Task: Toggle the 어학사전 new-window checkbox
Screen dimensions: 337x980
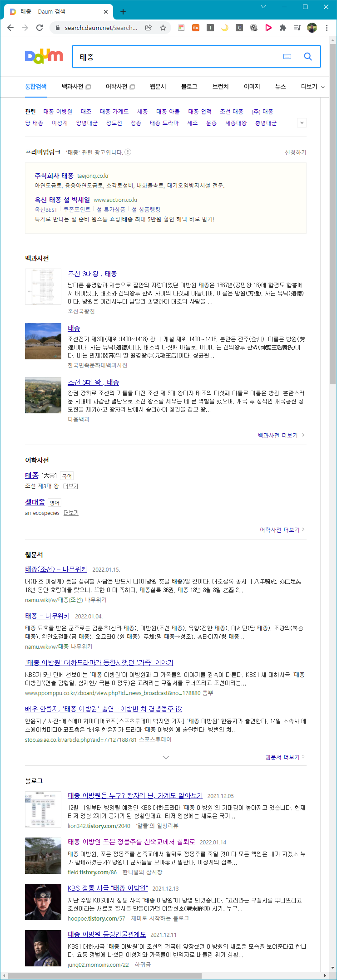Action: pyautogui.click(x=133, y=87)
